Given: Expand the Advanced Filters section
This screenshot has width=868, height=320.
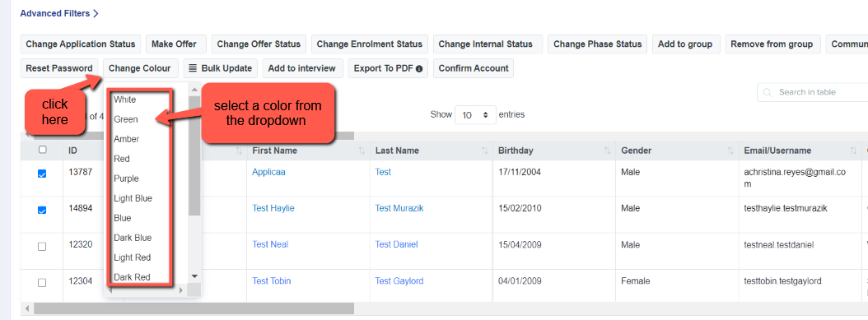Looking at the screenshot, I should [x=59, y=13].
